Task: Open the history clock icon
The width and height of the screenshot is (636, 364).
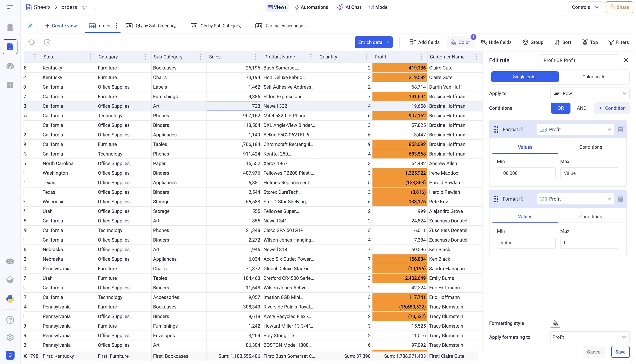Action: pyautogui.click(x=47, y=42)
